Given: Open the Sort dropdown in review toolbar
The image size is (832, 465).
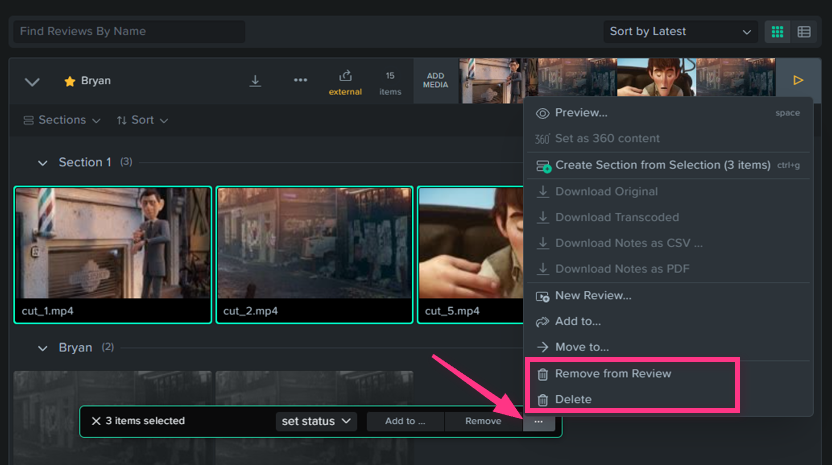Looking at the screenshot, I should click(x=142, y=120).
